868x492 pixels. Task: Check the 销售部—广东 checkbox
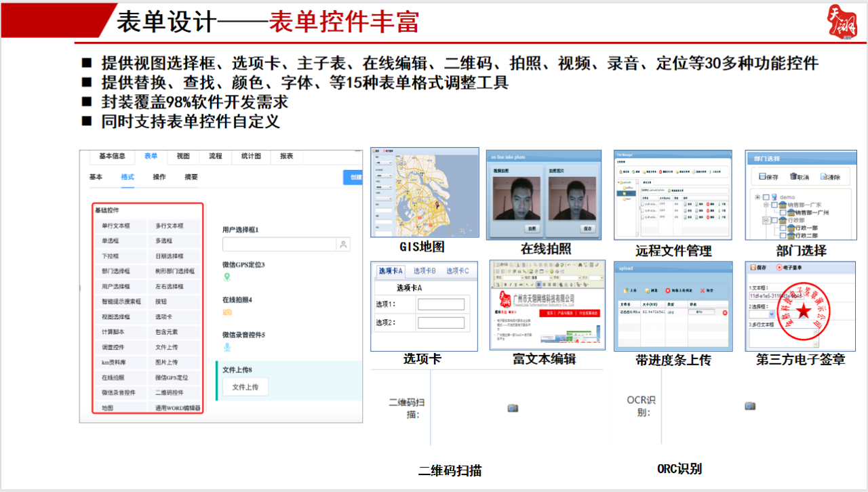coord(776,204)
